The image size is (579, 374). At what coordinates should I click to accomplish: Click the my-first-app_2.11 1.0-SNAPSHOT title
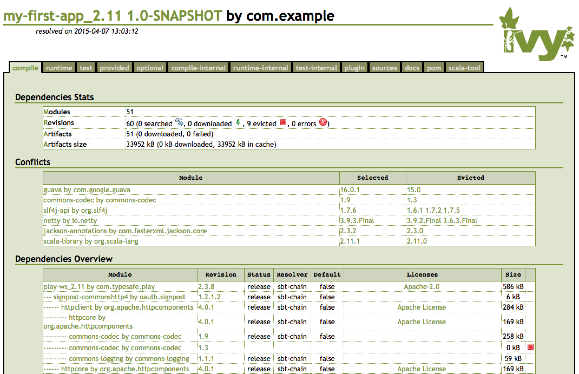pyautogui.click(x=112, y=16)
